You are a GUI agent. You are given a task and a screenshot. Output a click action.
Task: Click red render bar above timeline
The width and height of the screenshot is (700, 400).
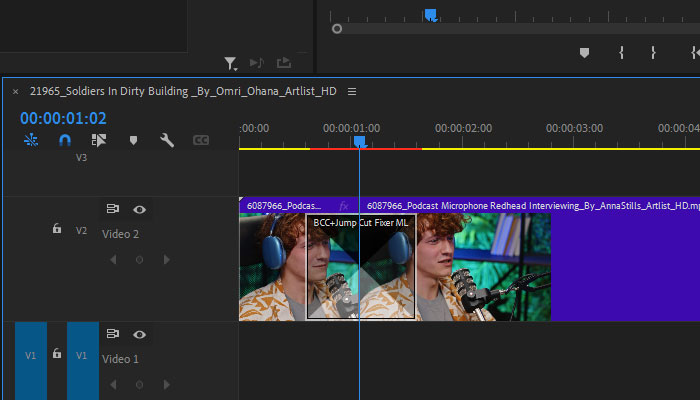[366, 149]
